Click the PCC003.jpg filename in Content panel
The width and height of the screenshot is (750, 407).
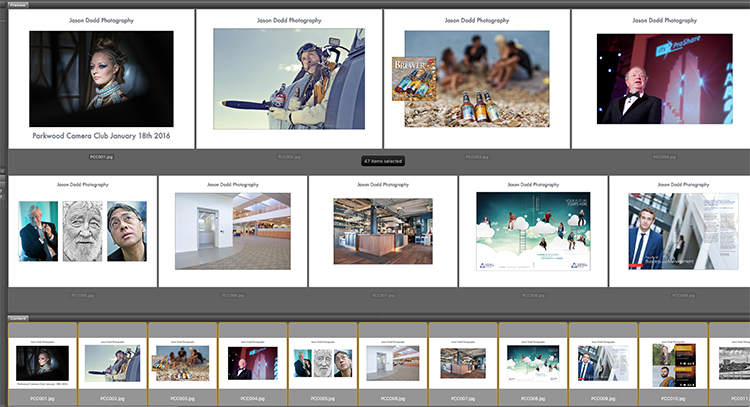[x=183, y=398]
